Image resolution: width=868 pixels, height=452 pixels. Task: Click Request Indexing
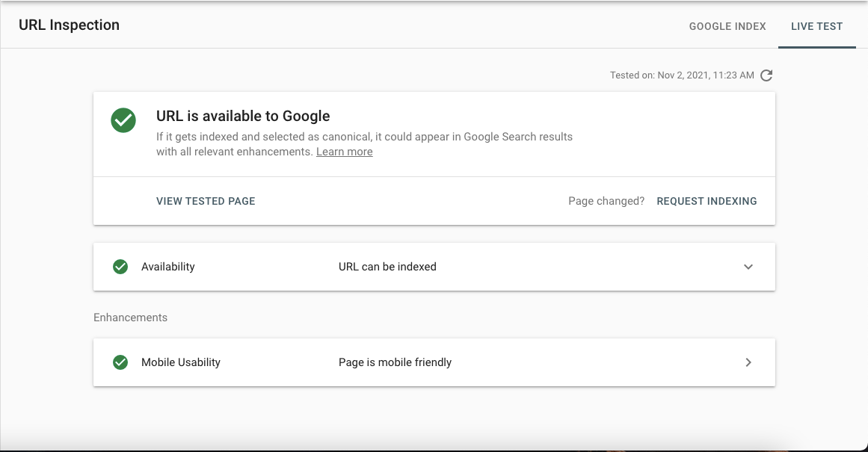[707, 201]
